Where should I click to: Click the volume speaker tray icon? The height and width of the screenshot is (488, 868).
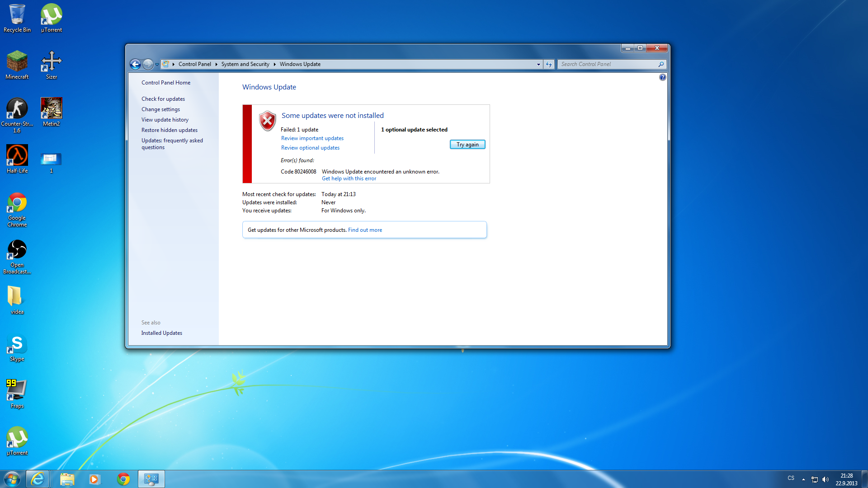[826, 479]
